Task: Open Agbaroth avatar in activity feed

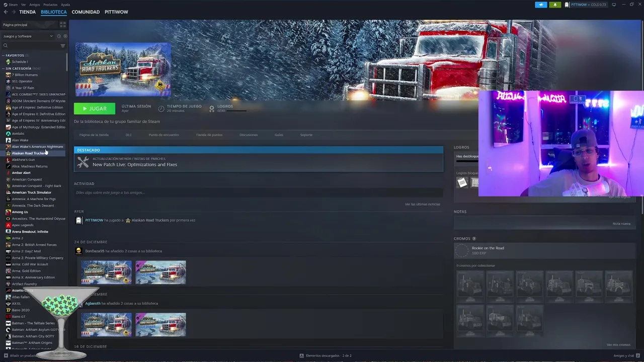Action: pos(78,303)
